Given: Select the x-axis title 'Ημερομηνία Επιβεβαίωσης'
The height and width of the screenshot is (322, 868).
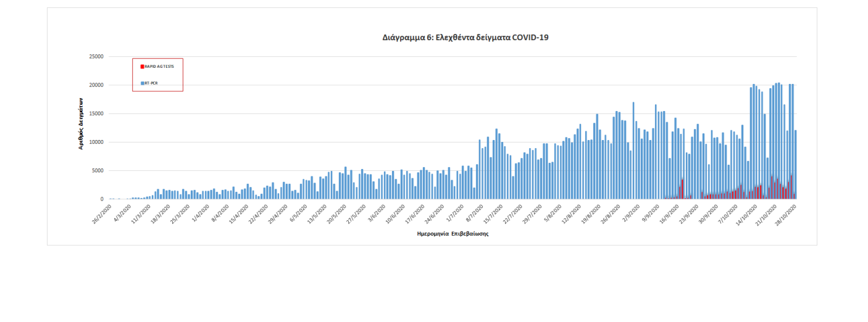Looking at the screenshot, I should 453,234.
